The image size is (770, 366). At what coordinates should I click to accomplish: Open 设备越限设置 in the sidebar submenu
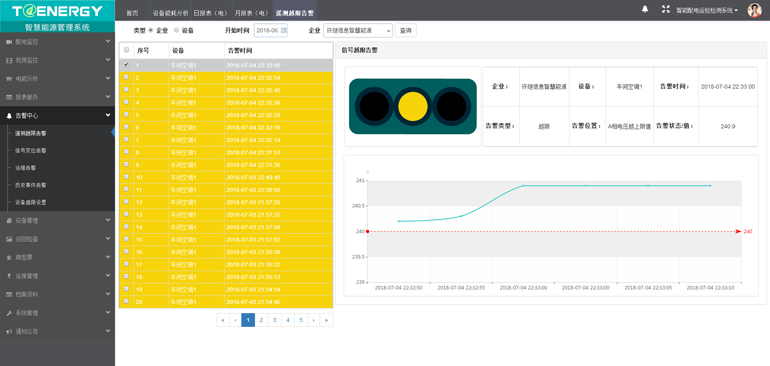pyautogui.click(x=30, y=202)
